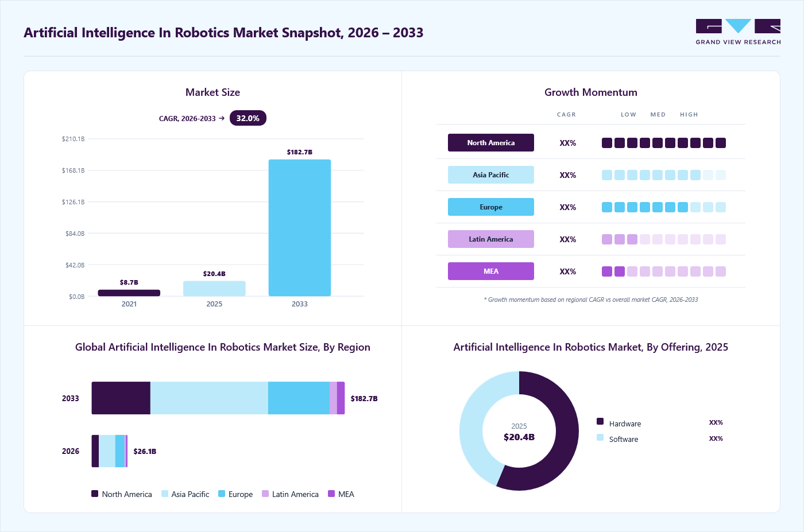The width and height of the screenshot is (804, 532).
Task: Click the North America legend swatch
Action: (x=95, y=494)
